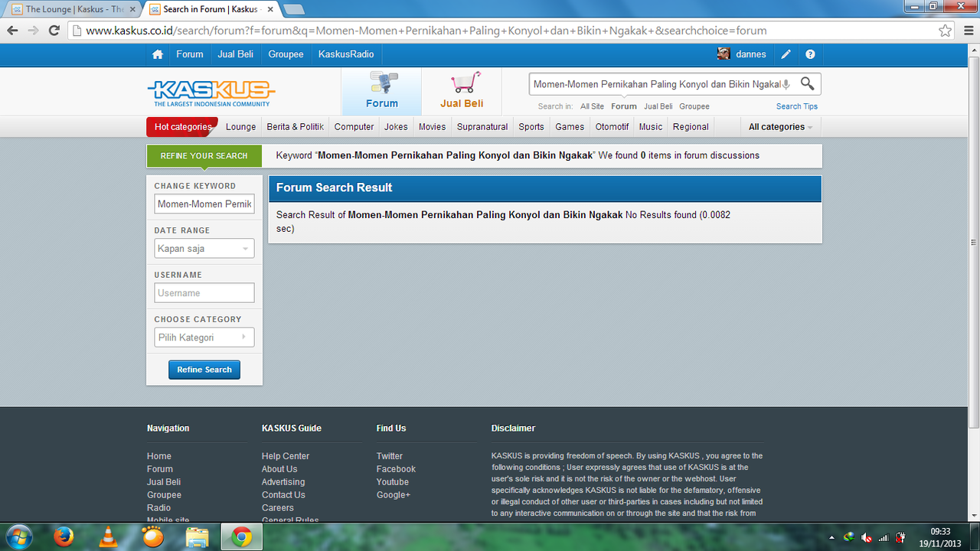Click the help question mark icon
Image resolution: width=980 pixels, height=551 pixels.
[810, 54]
